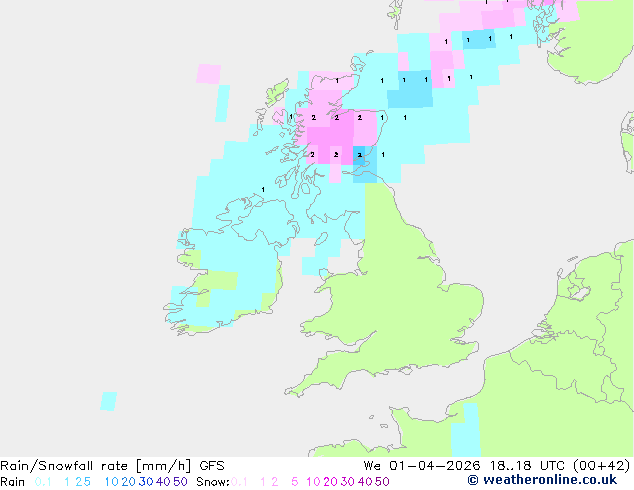Click the isolated "1" rate north of Northern Ireland
This screenshot has width=634, height=490.
pos(263,190)
